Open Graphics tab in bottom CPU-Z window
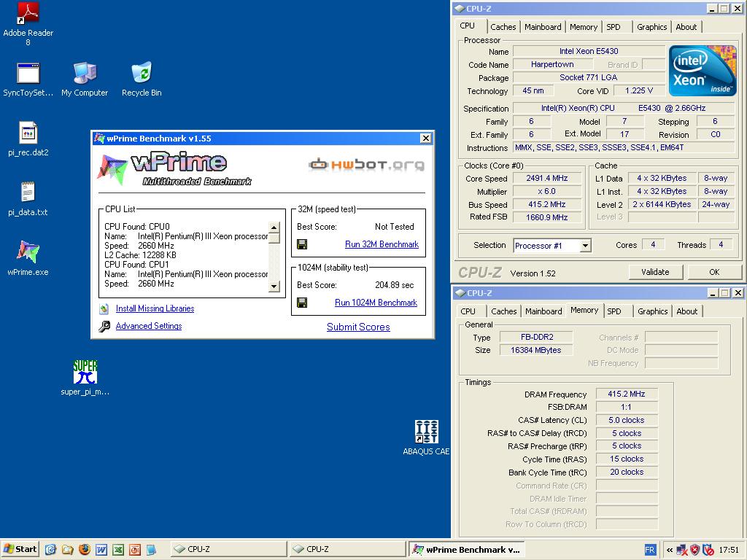Image resolution: width=747 pixels, height=560 pixels. [653, 311]
